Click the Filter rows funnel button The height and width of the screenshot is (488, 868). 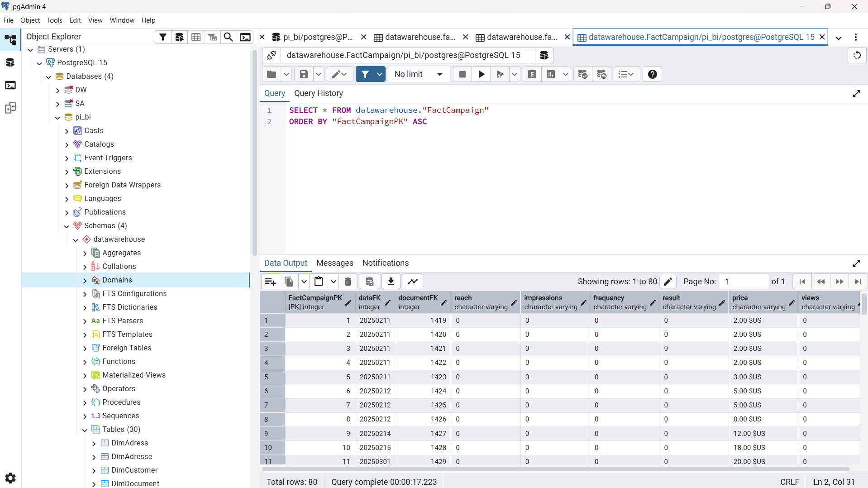pyautogui.click(x=365, y=74)
